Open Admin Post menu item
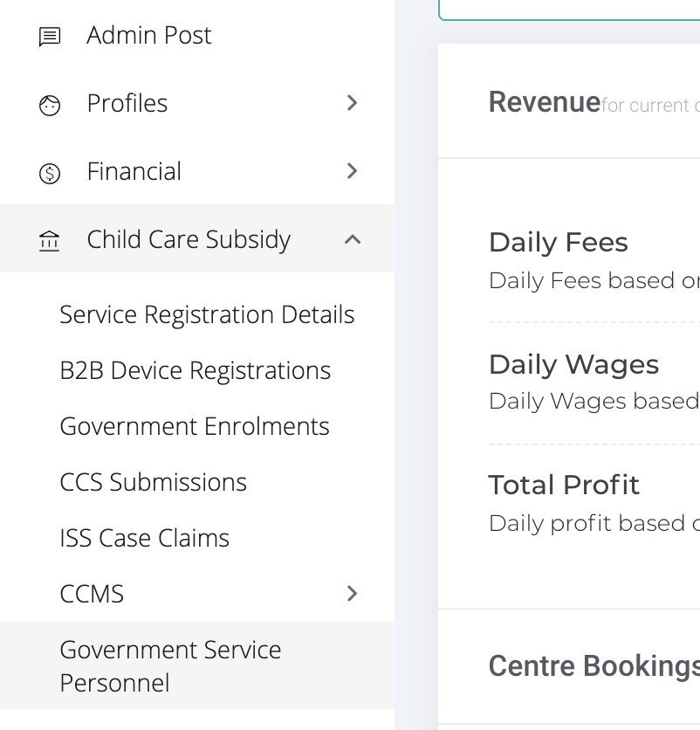 pyautogui.click(x=149, y=36)
